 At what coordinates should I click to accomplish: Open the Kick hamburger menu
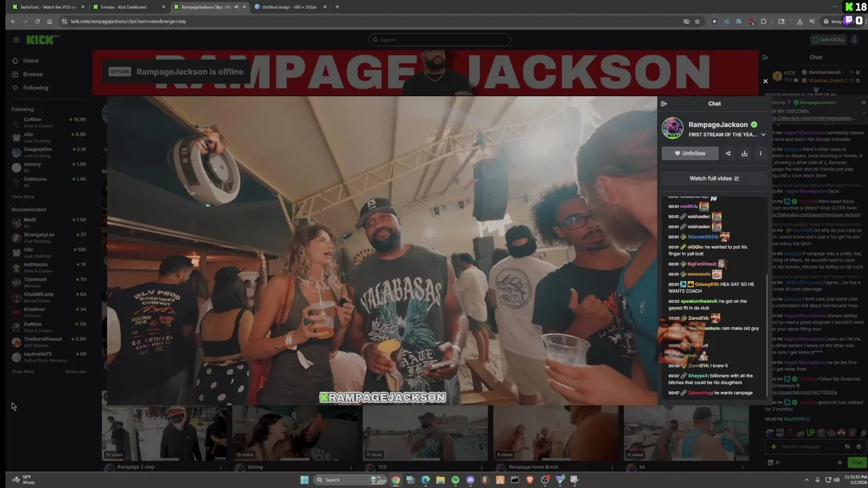16,40
